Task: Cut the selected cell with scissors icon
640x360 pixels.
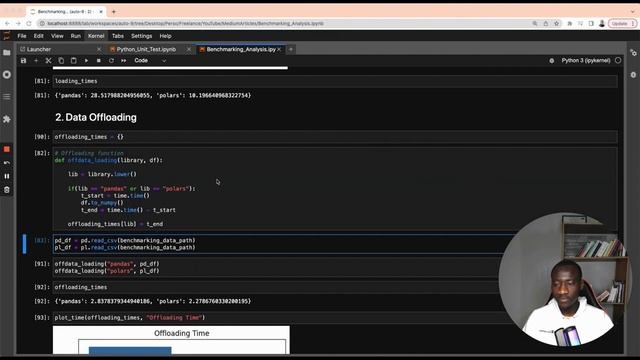Action: click(48, 60)
